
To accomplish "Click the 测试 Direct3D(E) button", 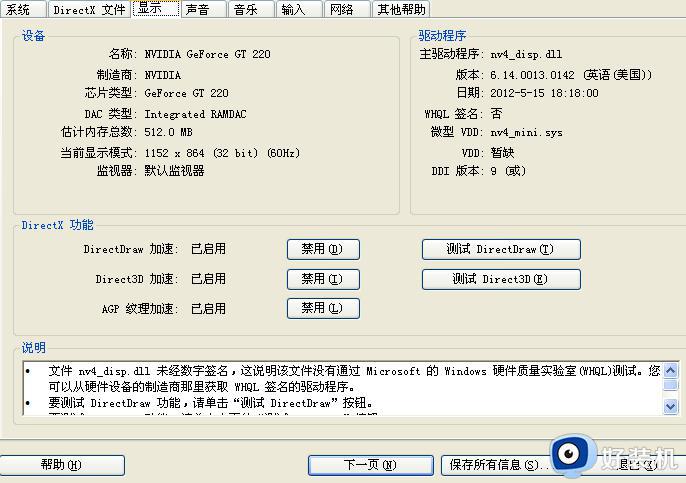I will [501, 279].
